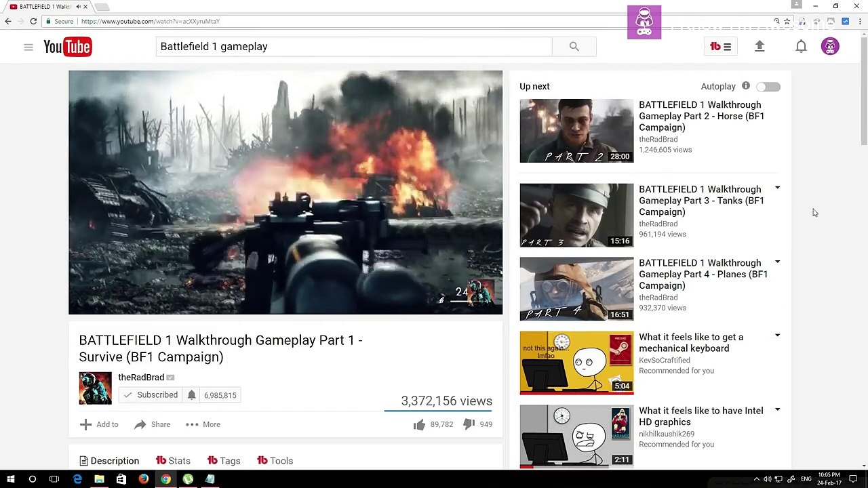Toggle the Subscribed button

coord(150,395)
